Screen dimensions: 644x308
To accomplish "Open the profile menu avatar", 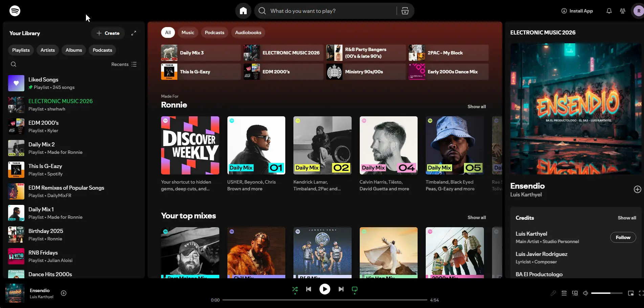I will (639, 11).
